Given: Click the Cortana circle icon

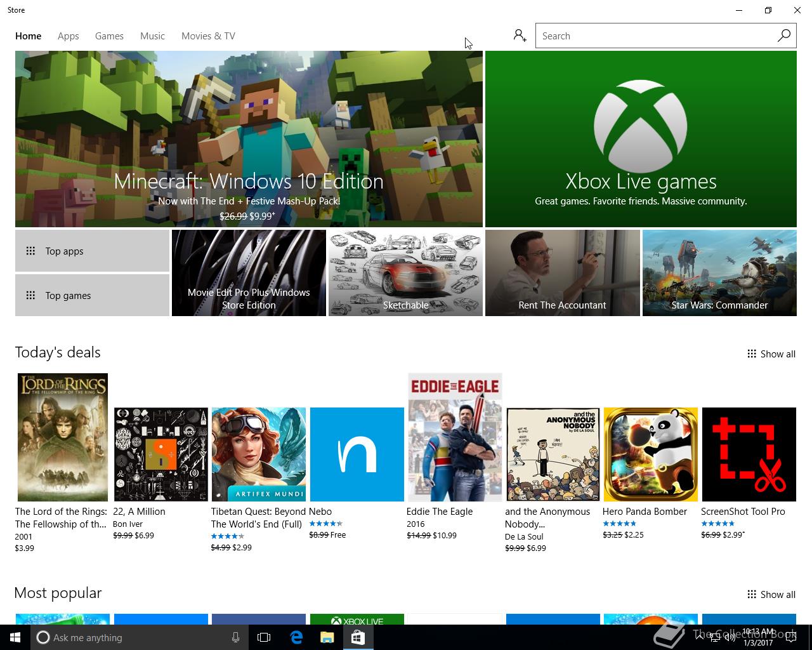Looking at the screenshot, I should (x=43, y=637).
